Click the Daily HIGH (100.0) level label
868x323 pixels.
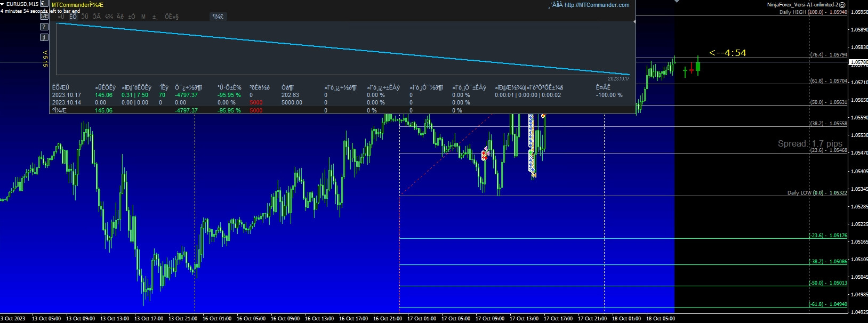pos(801,12)
